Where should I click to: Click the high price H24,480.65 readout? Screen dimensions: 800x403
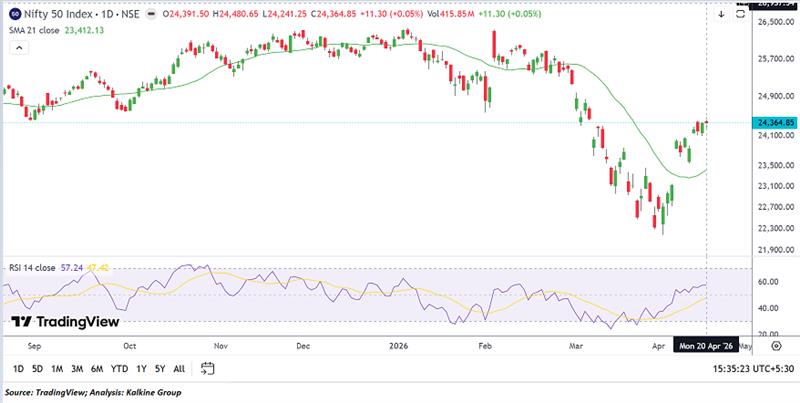(237, 14)
